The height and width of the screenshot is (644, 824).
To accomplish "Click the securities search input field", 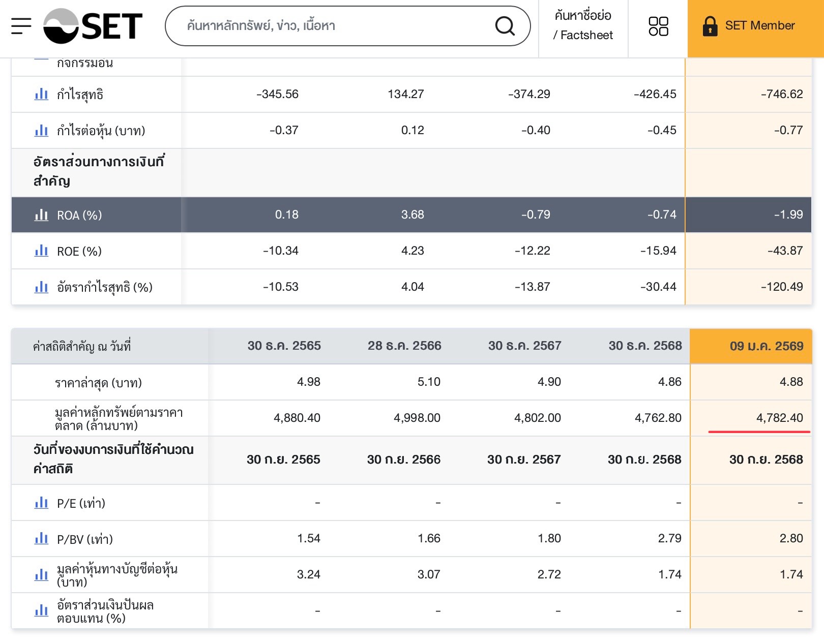I will [336, 26].
